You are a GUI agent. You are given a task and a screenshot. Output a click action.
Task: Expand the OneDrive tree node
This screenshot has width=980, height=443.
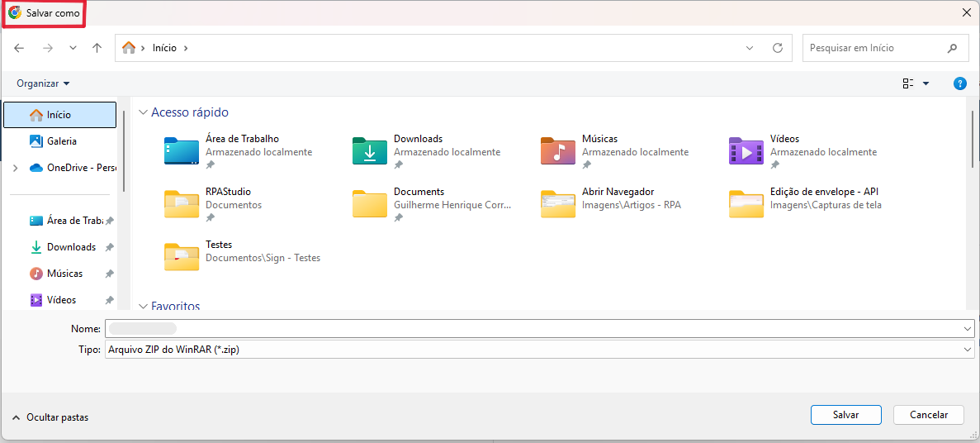click(15, 168)
